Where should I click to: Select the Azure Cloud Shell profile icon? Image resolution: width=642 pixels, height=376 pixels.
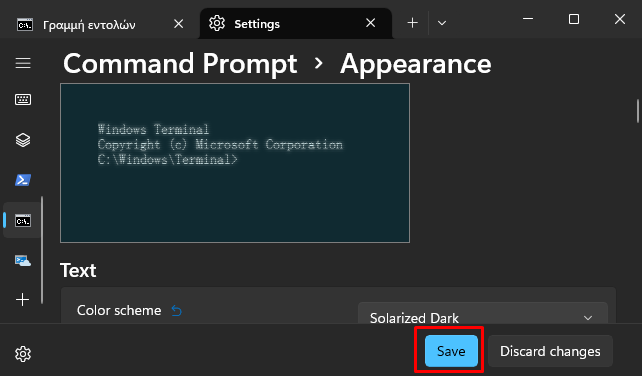pos(23,260)
